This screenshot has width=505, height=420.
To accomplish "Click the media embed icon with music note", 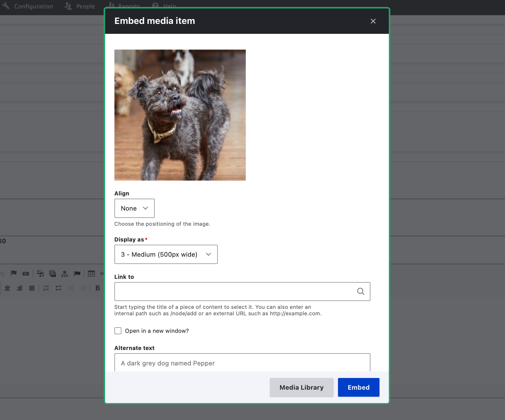I will [x=40, y=274].
